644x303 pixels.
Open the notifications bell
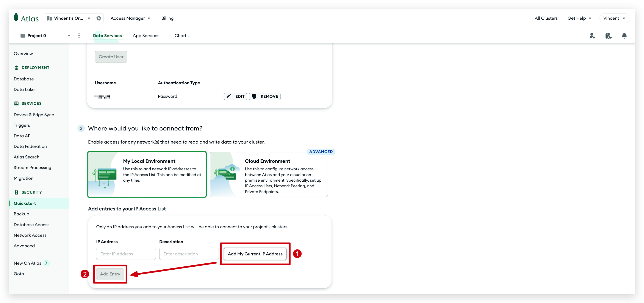click(624, 36)
